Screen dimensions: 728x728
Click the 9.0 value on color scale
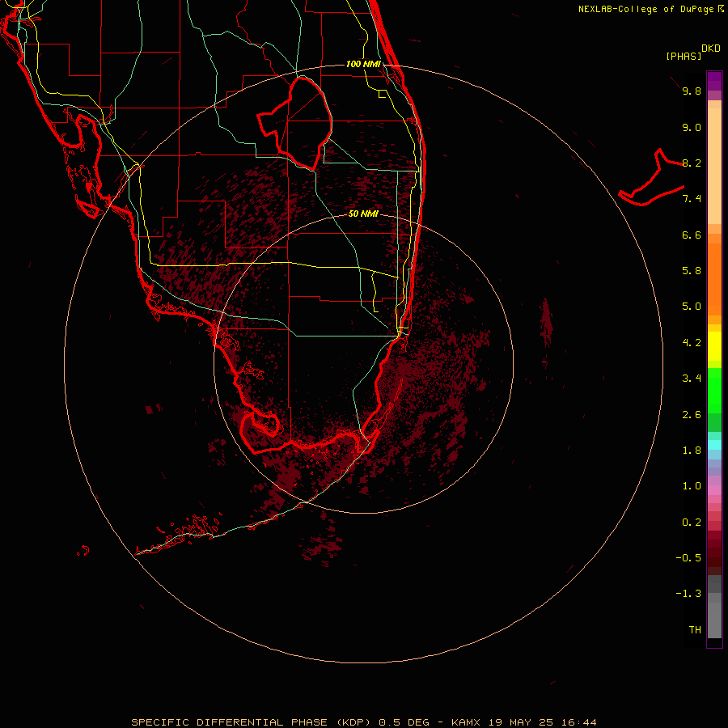tap(692, 127)
